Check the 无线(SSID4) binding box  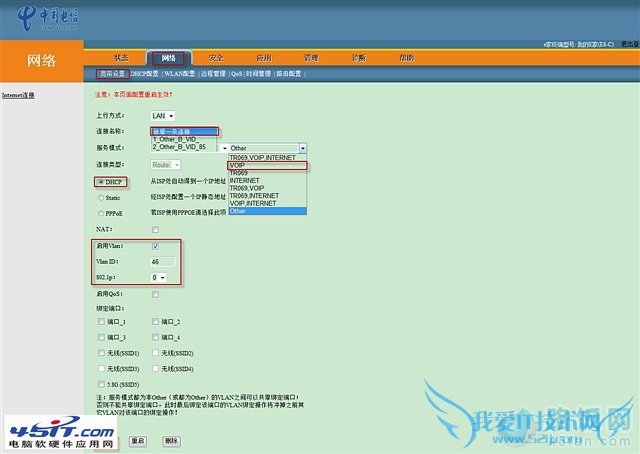(x=156, y=369)
